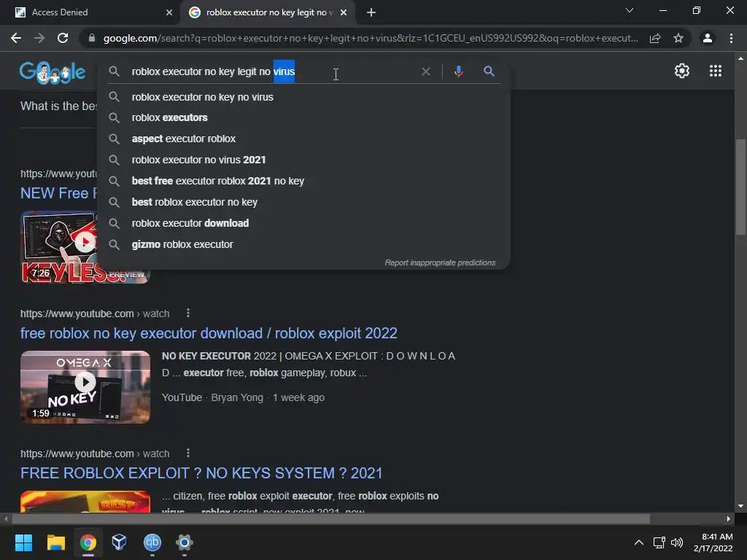This screenshot has height=560, width=747.
Task: Choose the 'roblox executor download' suggestion
Action: pyautogui.click(x=304, y=223)
